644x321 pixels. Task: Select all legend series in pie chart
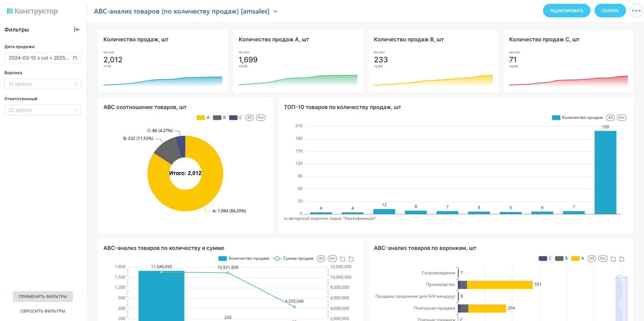[x=250, y=117]
